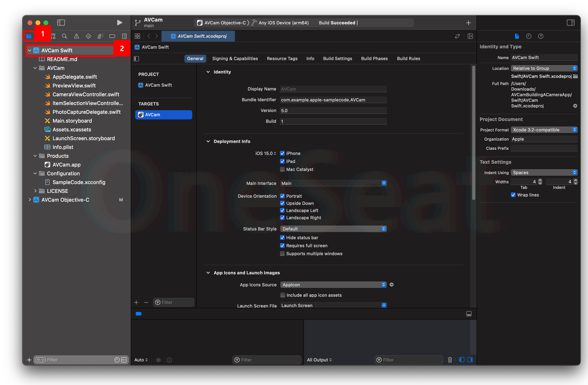Image resolution: width=588 pixels, height=385 pixels.
Task: Collapse the Identity section
Action: click(x=208, y=72)
